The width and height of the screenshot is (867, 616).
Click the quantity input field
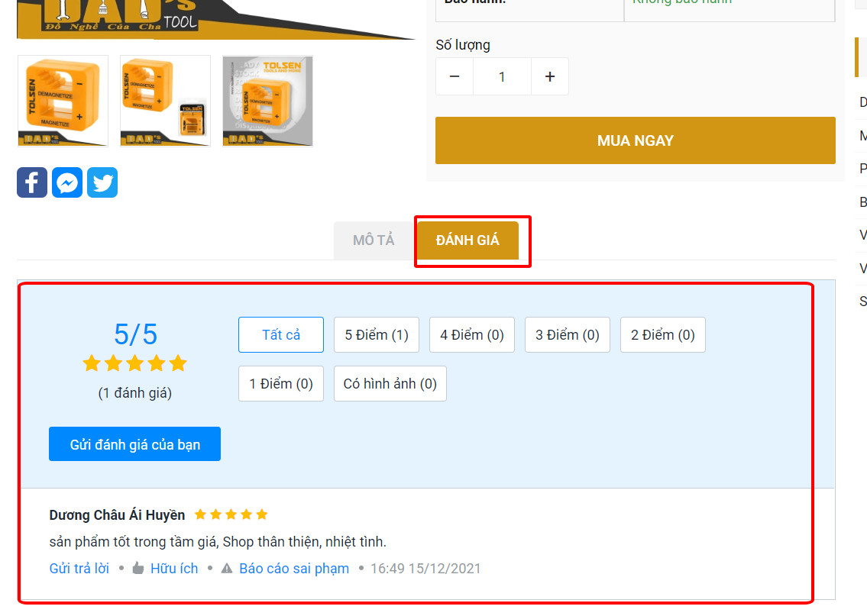click(502, 76)
